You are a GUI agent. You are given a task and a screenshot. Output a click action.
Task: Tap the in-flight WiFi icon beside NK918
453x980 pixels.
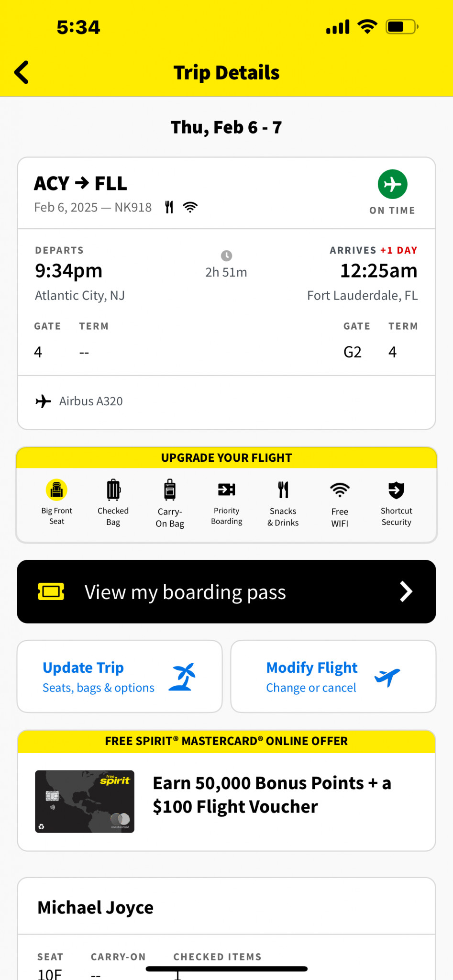190,207
